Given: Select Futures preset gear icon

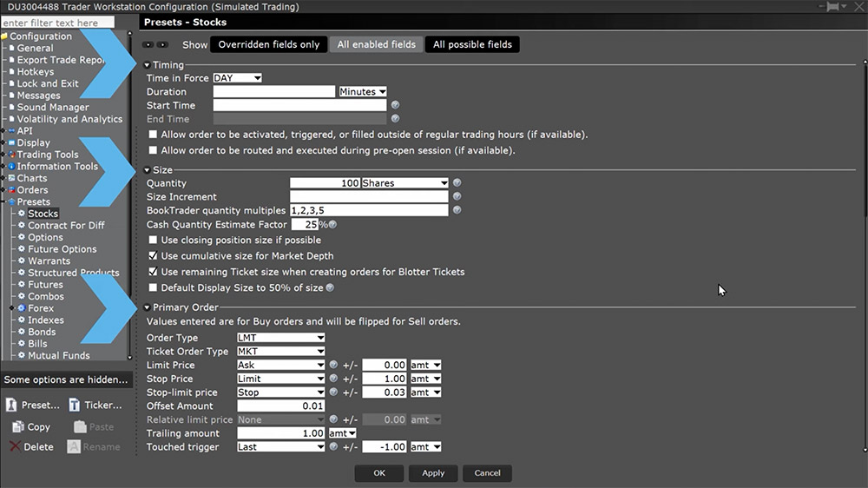Looking at the screenshot, I should coord(22,284).
